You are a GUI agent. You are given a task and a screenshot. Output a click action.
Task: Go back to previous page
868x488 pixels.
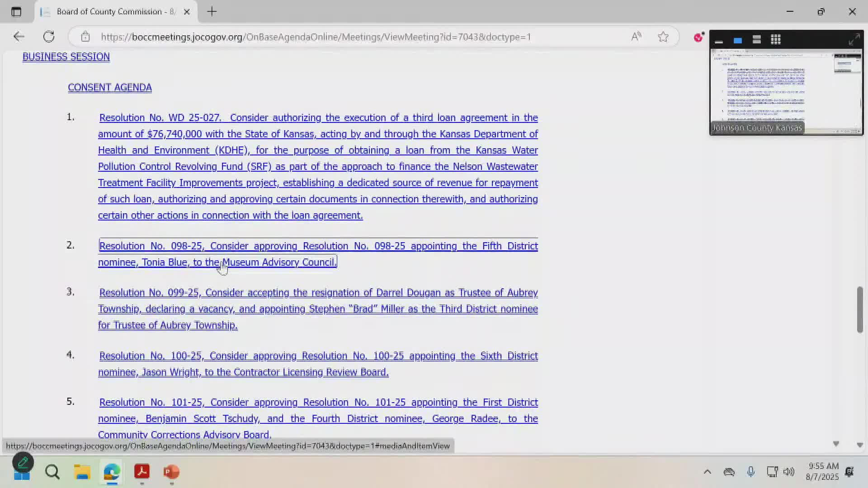tap(19, 37)
